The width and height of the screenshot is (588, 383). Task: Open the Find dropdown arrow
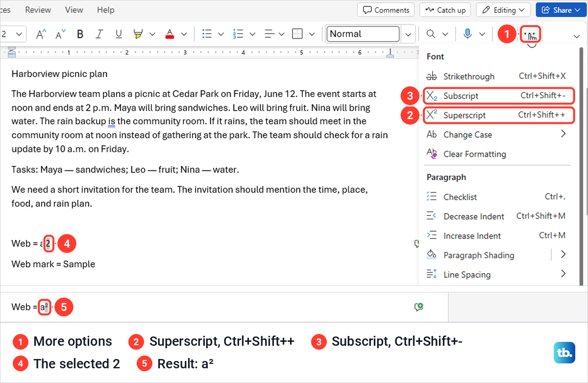445,34
